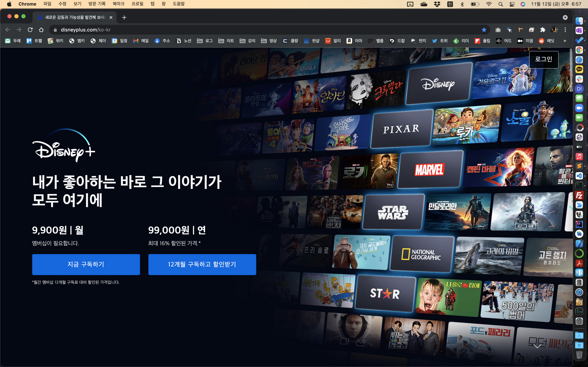Click the Spotlight search icon in the menu bar
This screenshot has height=367, width=588.
pos(500,4)
